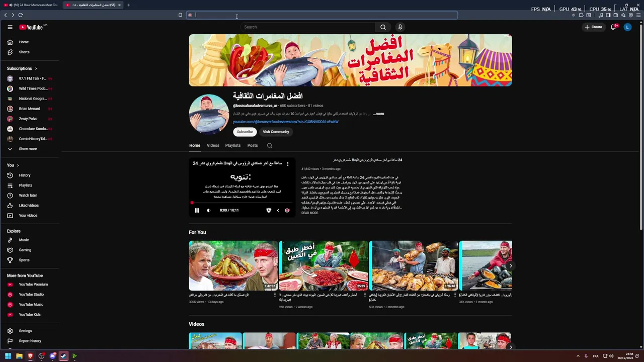Mute the featured video volume
The width and height of the screenshot is (644, 362).
click(x=209, y=211)
